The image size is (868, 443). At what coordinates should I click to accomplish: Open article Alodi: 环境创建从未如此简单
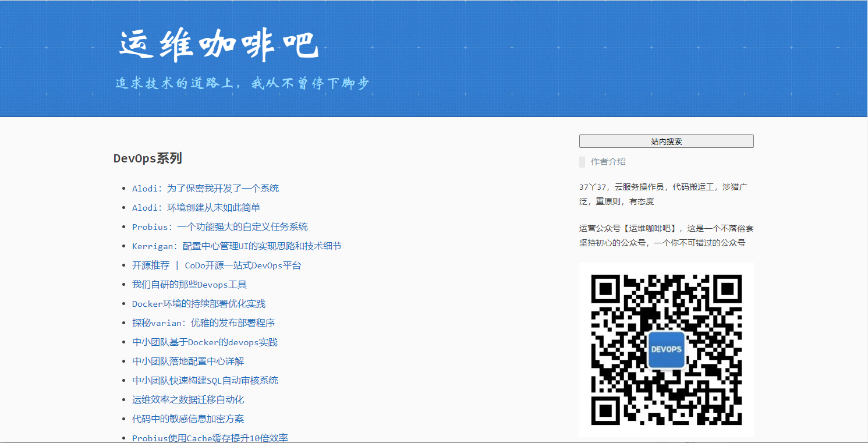coord(196,208)
